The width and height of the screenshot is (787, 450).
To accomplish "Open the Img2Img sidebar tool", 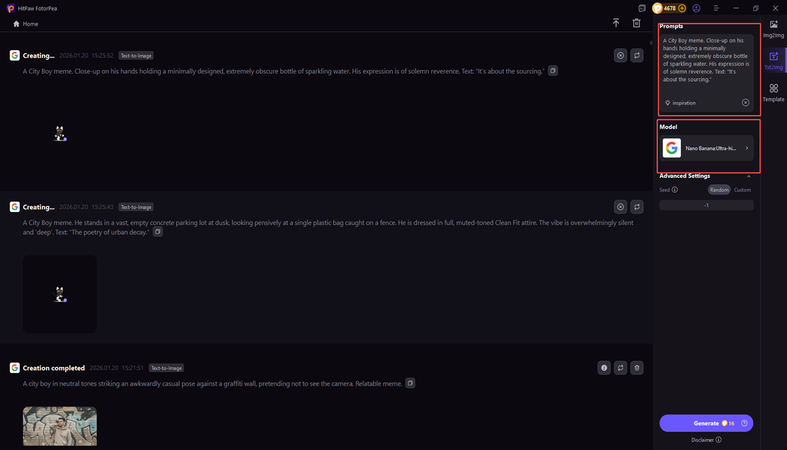I will coord(773,28).
